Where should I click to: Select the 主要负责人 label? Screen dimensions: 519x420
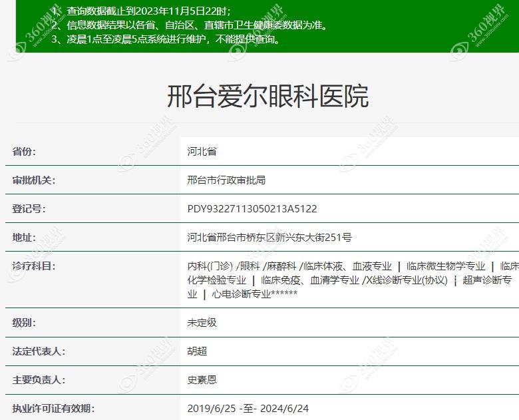point(39,379)
